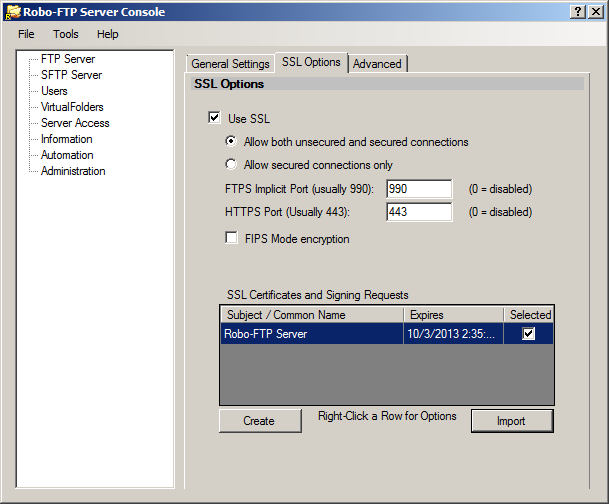Click the Subject / Common Name column header
The height and width of the screenshot is (504, 609).
pyautogui.click(x=312, y=315)
